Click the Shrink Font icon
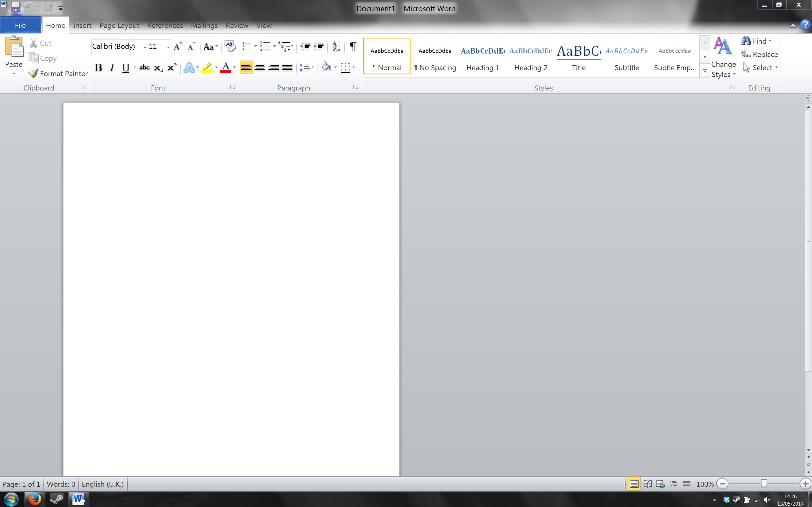The image size is (812, 507). pos(191,47)
